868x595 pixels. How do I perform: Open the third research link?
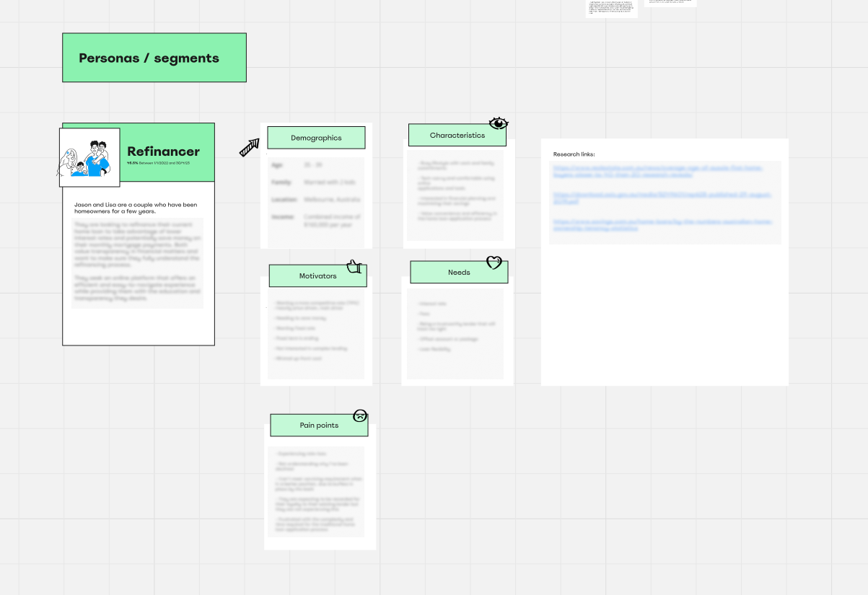click(663, 224)
